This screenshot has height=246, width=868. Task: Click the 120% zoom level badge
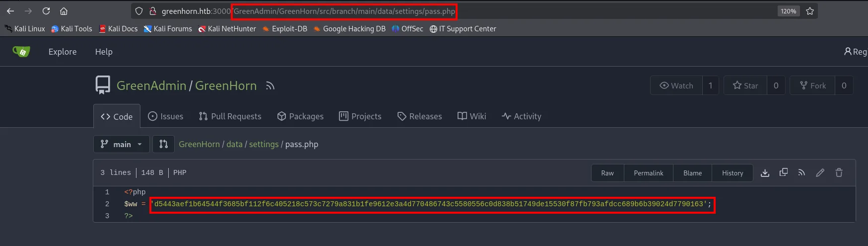789,11
